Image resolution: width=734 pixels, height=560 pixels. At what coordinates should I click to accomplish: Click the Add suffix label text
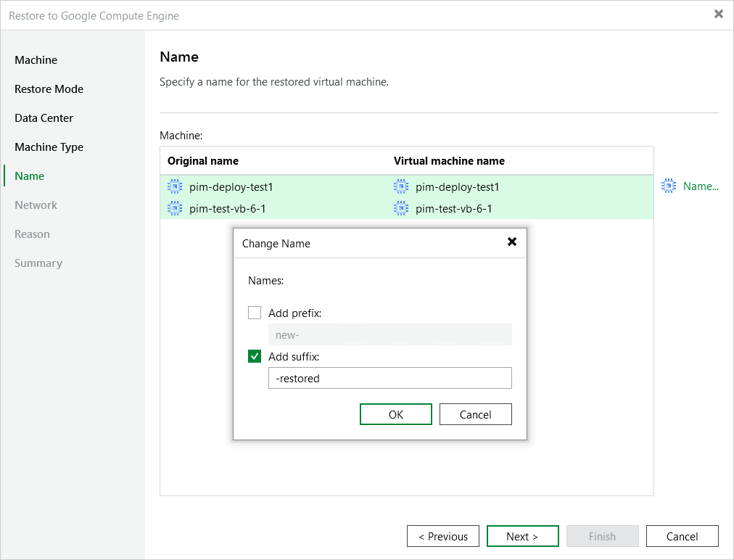click(x=294, y=357)
